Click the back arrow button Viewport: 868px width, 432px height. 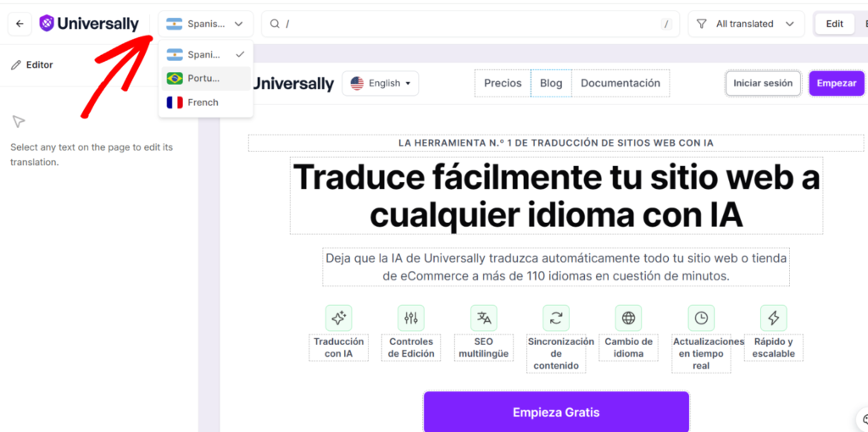coord(20,24)
